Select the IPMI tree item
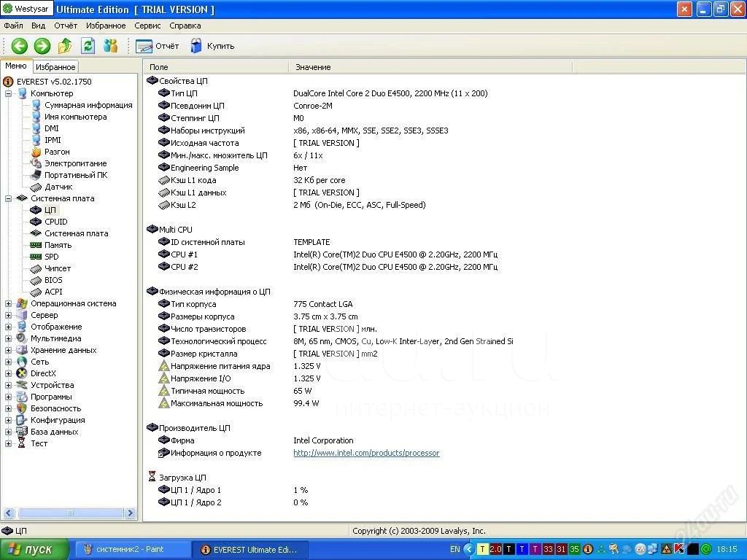The height and width of the screenshot is (560, 747). pos(53,140)
